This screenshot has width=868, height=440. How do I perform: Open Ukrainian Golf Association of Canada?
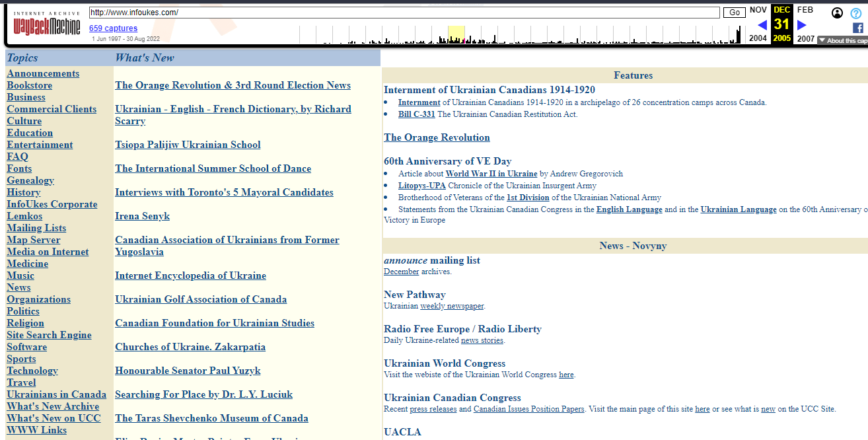pos(201,299)
